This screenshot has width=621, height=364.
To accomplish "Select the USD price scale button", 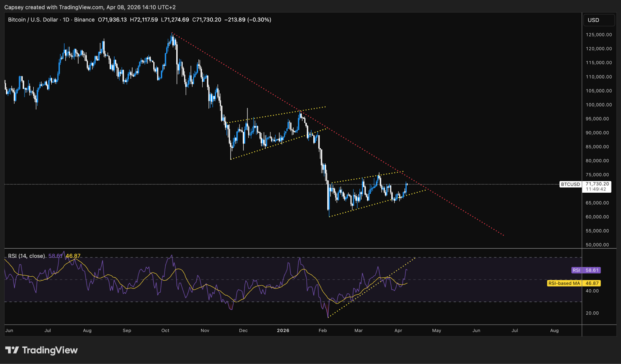I will tap(599, 20).
